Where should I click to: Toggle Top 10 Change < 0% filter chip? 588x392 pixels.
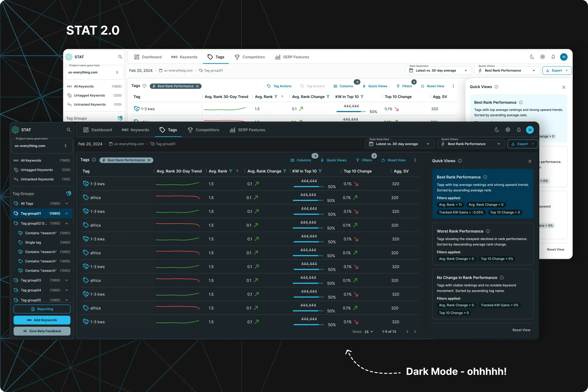[497, 259]
